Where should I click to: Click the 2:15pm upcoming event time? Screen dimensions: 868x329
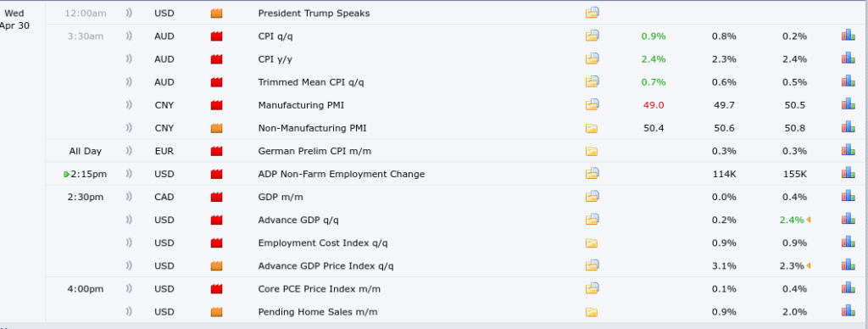point(88,174)
